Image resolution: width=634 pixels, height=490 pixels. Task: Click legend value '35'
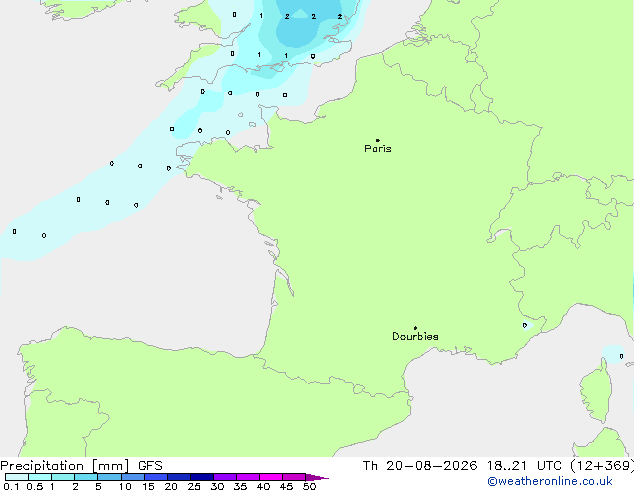[x=240, y=486]
